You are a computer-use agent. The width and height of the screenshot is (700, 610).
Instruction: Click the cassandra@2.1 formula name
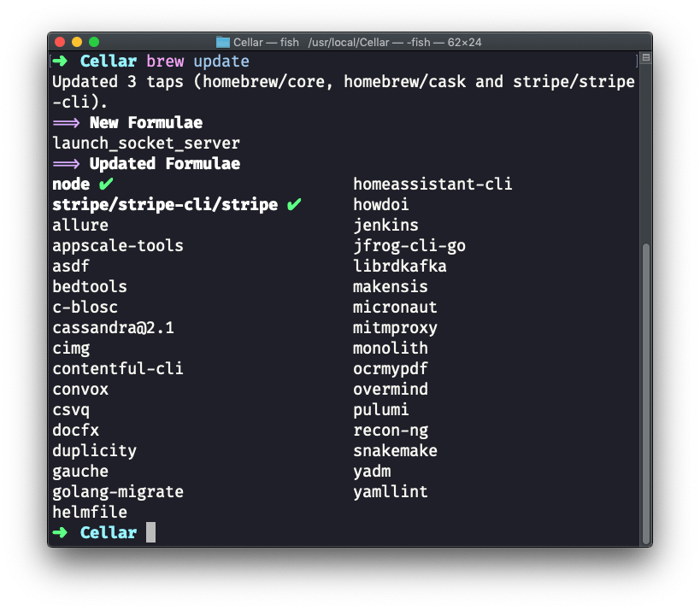[113, 327]
